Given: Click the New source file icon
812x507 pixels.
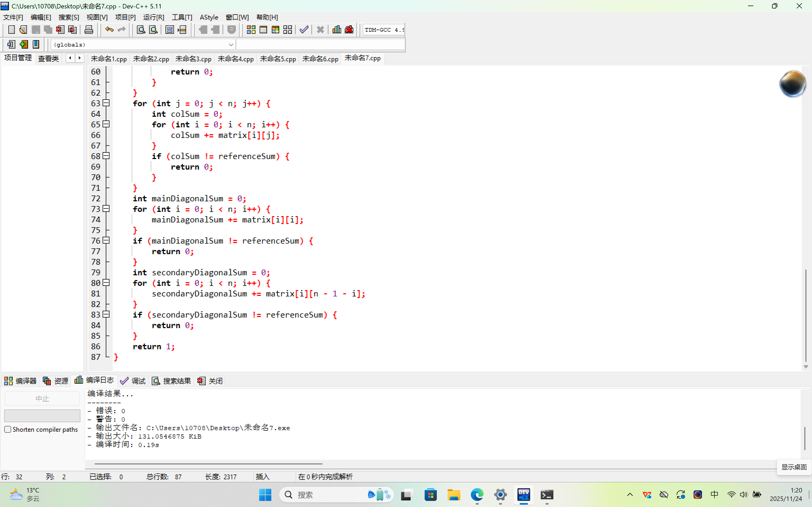Looking at the screenshot, I should (11, 30).
